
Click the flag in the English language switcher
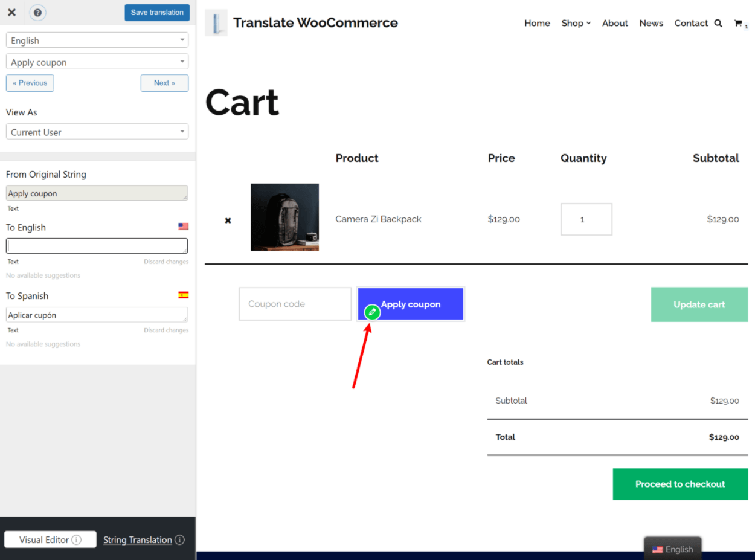658,549
